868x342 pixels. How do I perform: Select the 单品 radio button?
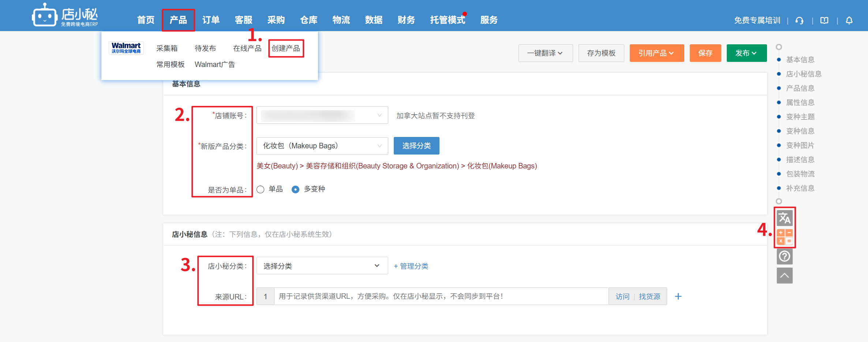click(261, 189)
